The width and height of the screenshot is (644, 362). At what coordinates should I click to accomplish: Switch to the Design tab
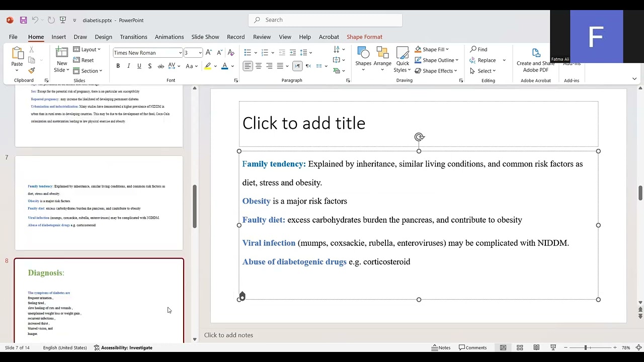point(103,37)
